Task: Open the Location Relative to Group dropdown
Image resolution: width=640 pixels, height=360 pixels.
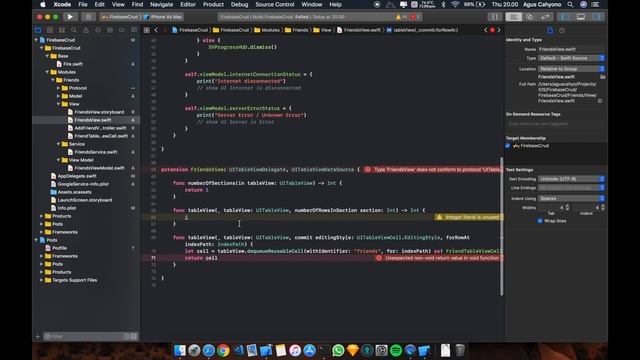Action: coord(571,69)
